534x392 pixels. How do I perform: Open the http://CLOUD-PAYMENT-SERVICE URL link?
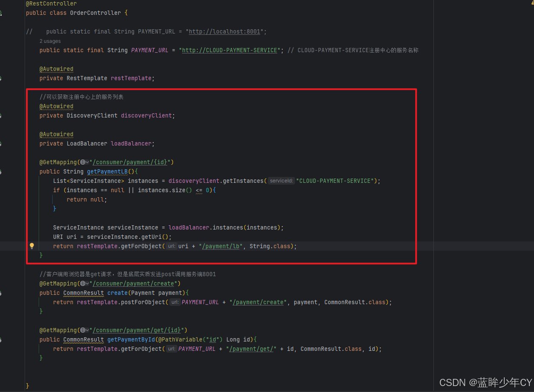coord(230,50)
